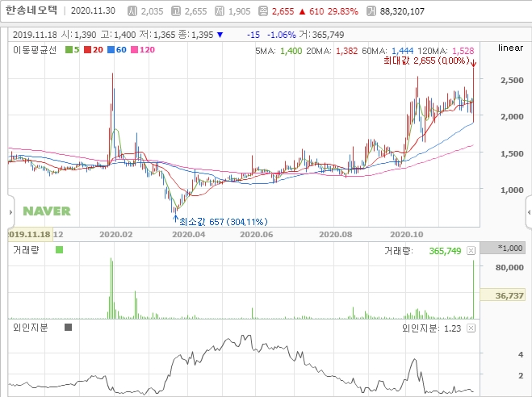Click the 2020.11.30 date in header
Screen dimensions: 532x397
click(93, 10)
